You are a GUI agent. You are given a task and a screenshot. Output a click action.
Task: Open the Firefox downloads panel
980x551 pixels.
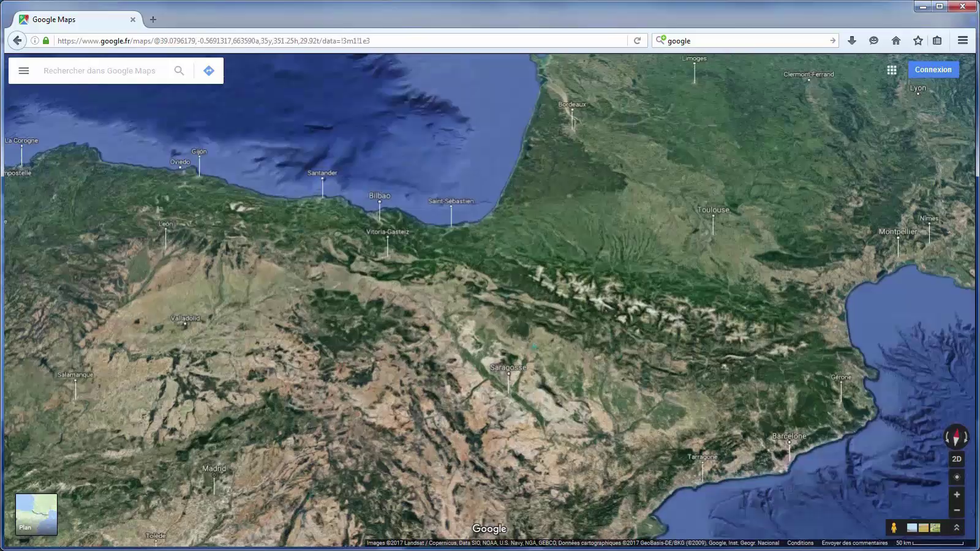pyautogui.click(x=851, y=40)
